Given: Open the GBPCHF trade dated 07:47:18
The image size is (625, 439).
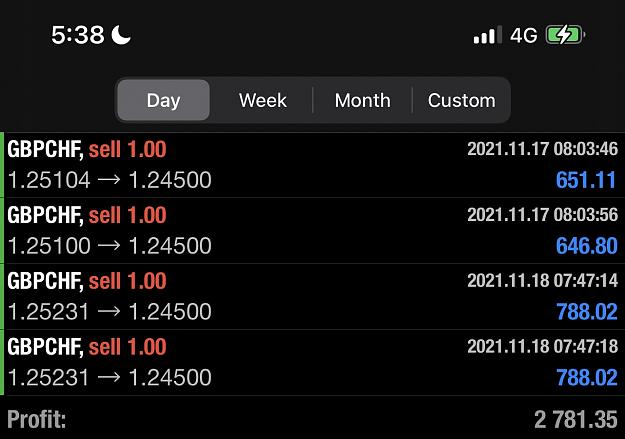Looking at the screenshot, I should [312, 362].
